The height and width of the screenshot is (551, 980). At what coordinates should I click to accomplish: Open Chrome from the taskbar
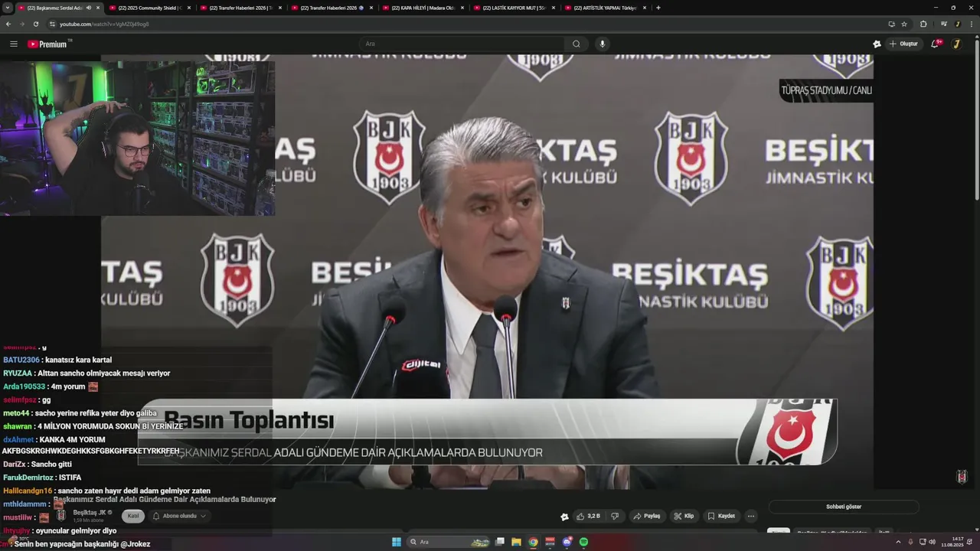coord(533,542)
